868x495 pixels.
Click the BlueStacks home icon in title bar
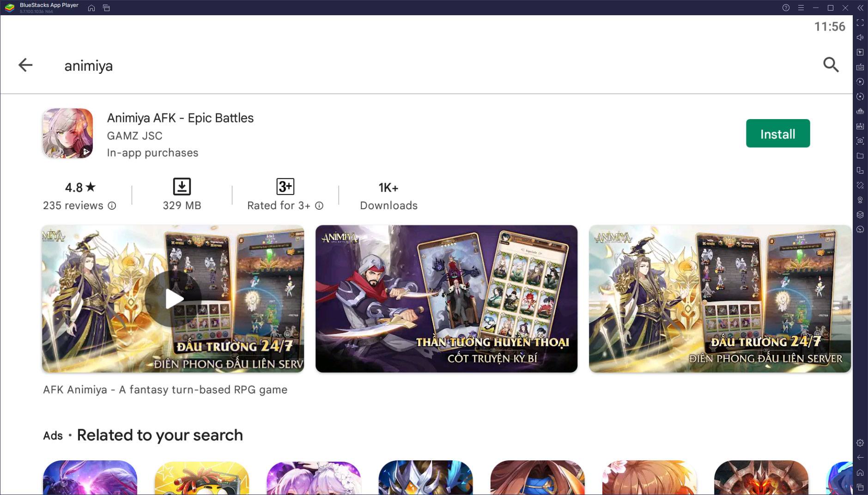click(x=91, y=8)
